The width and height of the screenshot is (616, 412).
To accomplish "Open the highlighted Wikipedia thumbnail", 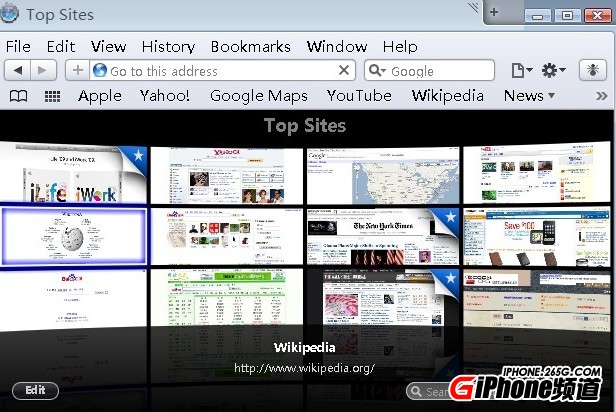I will coord(74,237).
